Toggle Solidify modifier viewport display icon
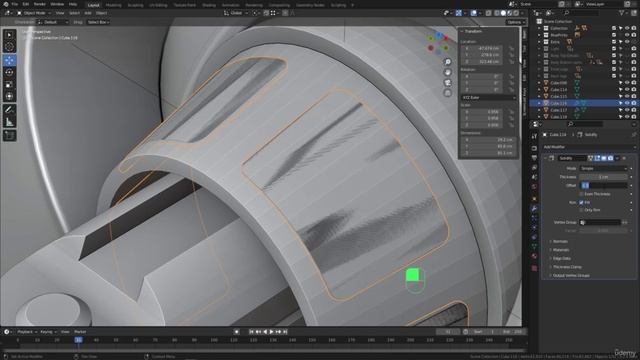 coord(604,158)
